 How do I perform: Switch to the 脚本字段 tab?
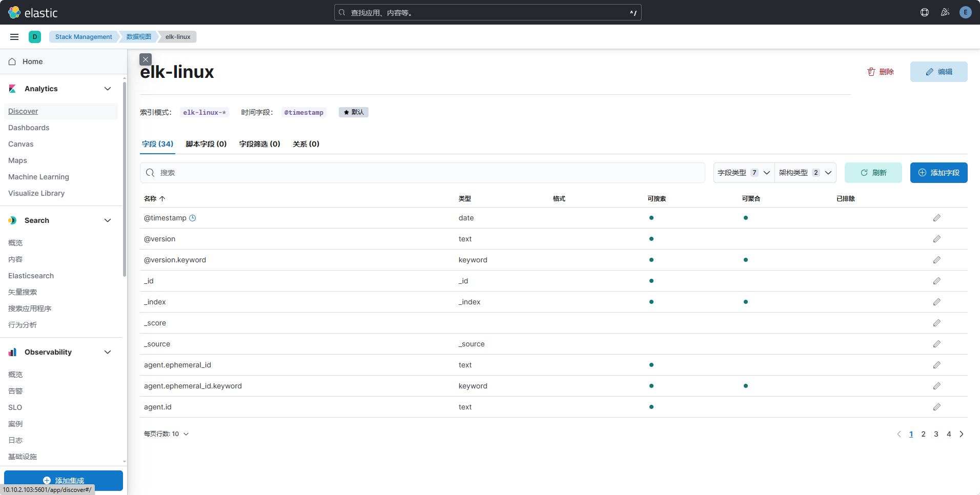point(206,144)
